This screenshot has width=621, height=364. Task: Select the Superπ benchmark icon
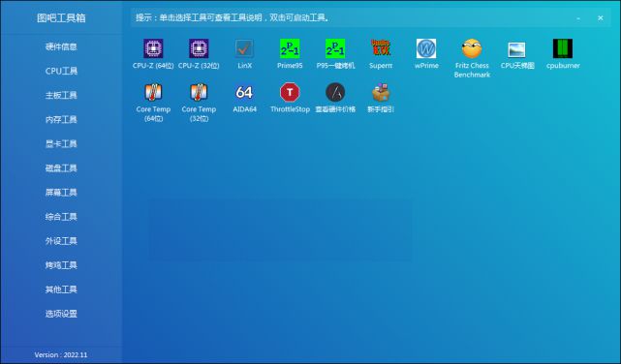(x=381, y=47)
